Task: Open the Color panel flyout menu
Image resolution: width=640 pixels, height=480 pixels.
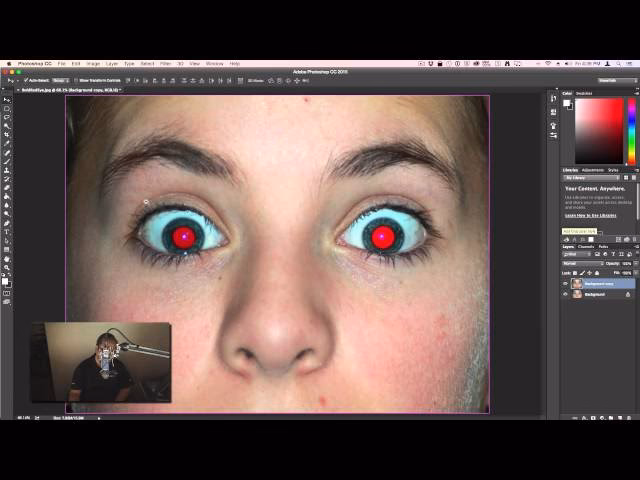Action: coord(636,93)
